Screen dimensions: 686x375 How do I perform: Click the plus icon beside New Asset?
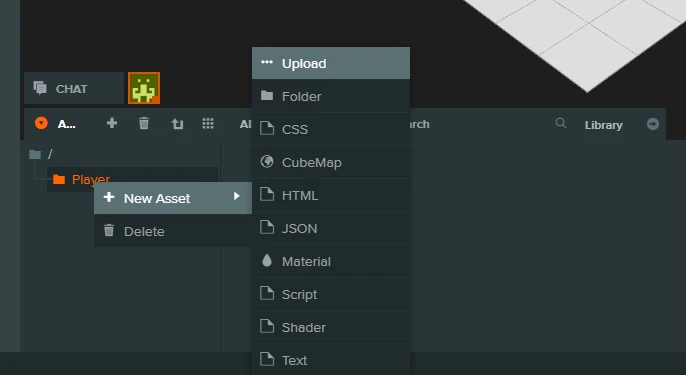click(109, 197)
